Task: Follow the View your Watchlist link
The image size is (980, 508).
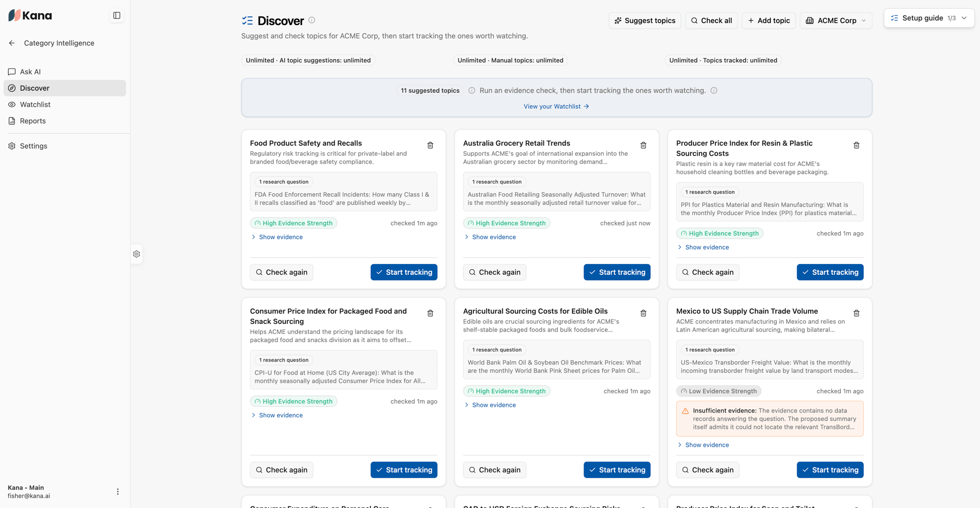Action: tap(556, 106)
